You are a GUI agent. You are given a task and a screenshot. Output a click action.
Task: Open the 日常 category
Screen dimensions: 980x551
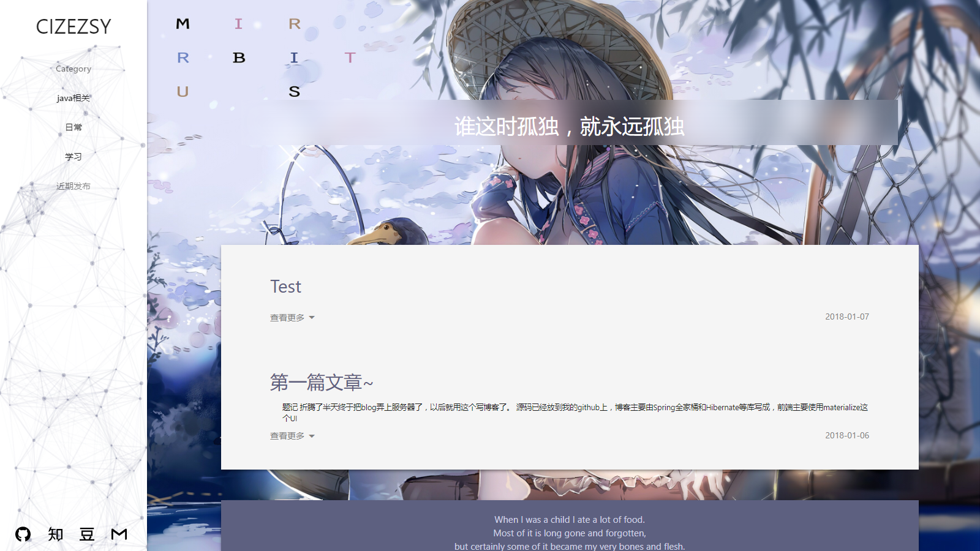click(x=73, y=127)
